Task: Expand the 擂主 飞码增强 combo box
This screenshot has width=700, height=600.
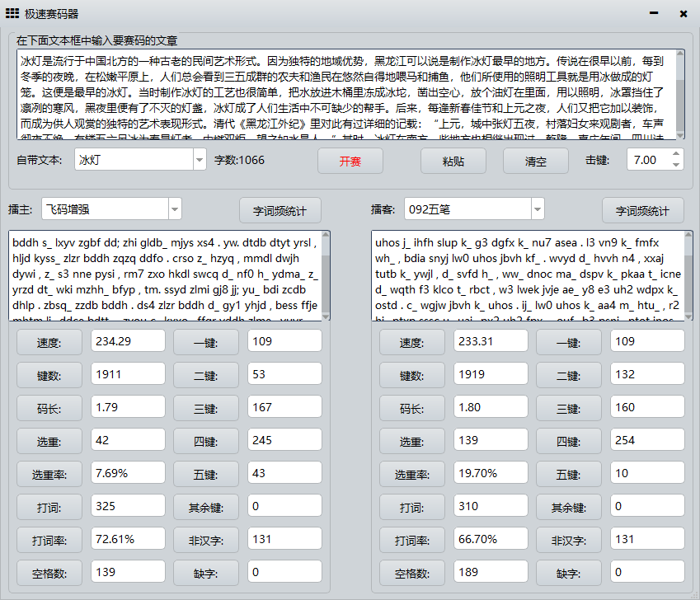Action: point(175,209)
